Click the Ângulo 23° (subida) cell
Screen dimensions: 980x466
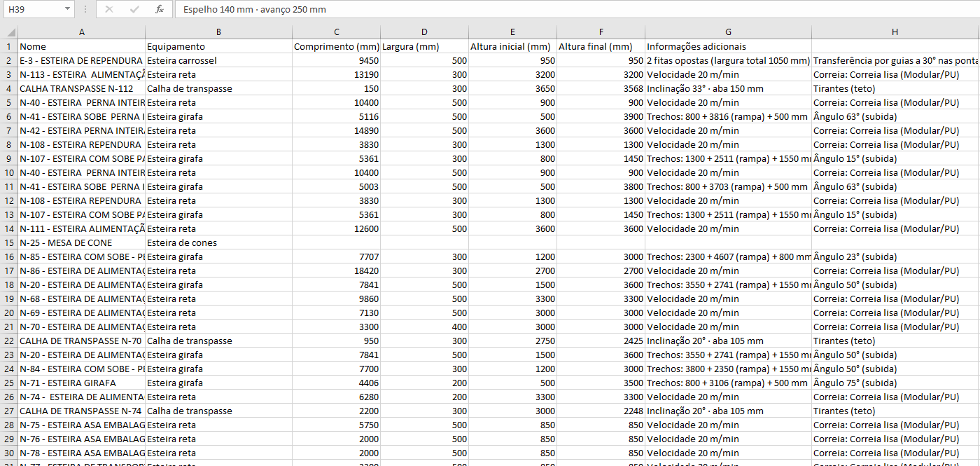(895, 256)
